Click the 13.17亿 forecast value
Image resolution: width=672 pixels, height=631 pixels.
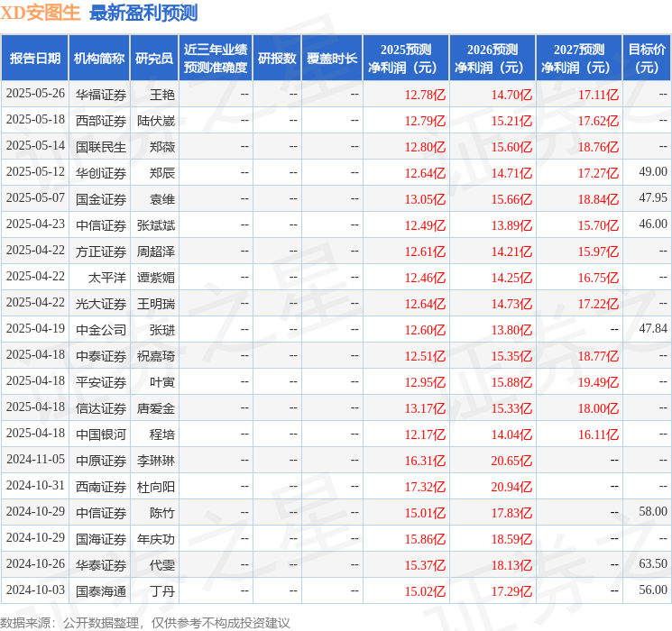425,408
